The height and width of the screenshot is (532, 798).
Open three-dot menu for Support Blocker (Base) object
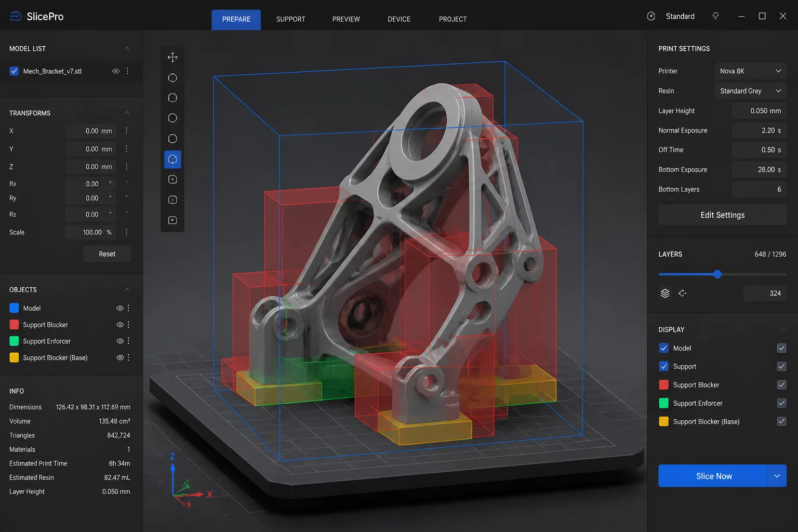point(128,357)
